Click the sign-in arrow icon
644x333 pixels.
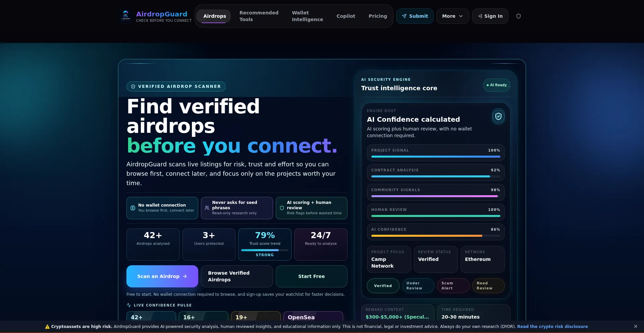coord(480,16)
